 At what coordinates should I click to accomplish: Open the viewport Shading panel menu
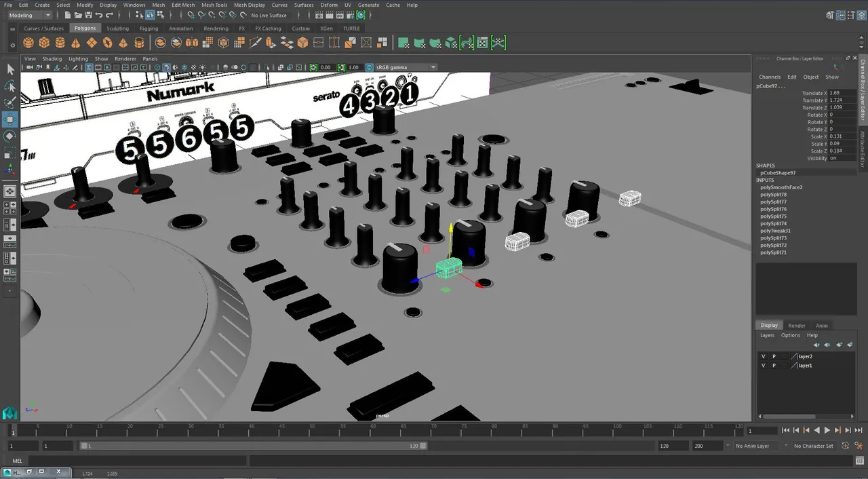tap(52, 59)
